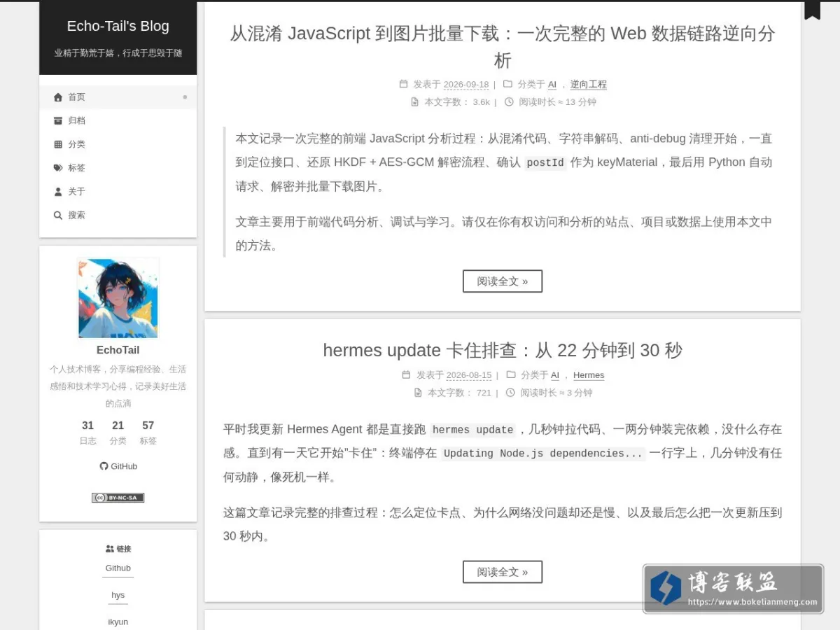This screenshot has height=630, width=840.
Task: Open the 分类 categories menu item
Action: click(x=118, y=144)
